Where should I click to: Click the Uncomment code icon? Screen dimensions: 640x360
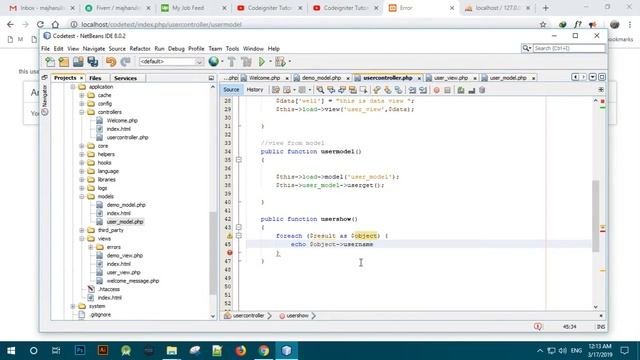471,90
